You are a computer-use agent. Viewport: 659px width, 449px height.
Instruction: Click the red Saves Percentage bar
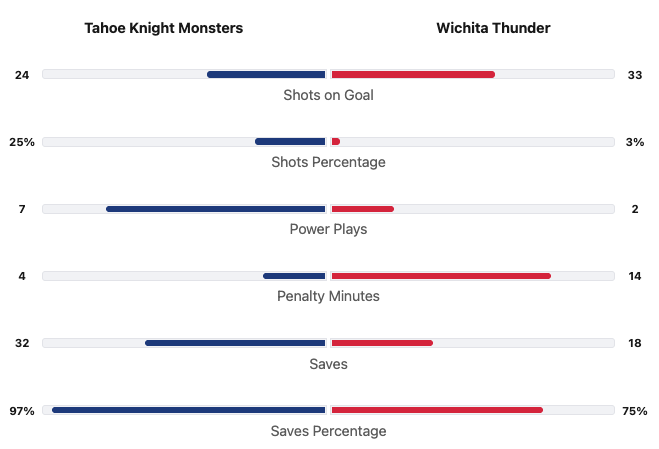[437, 410]
